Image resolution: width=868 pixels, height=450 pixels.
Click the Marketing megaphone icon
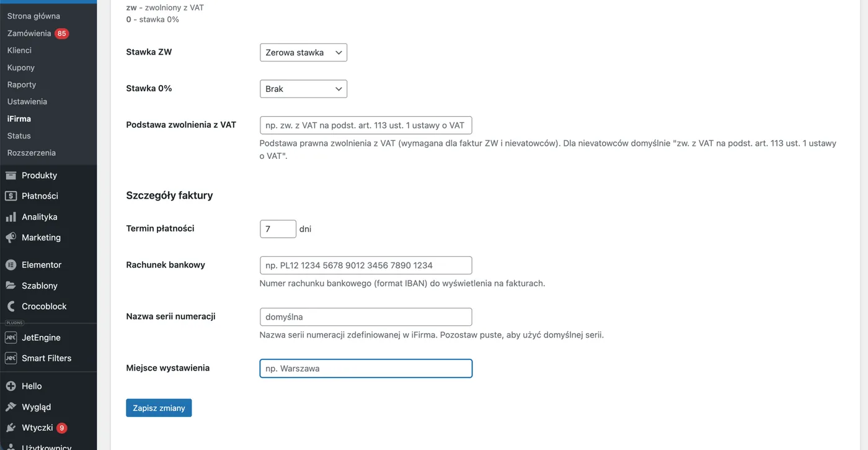[x=11, y=238]
